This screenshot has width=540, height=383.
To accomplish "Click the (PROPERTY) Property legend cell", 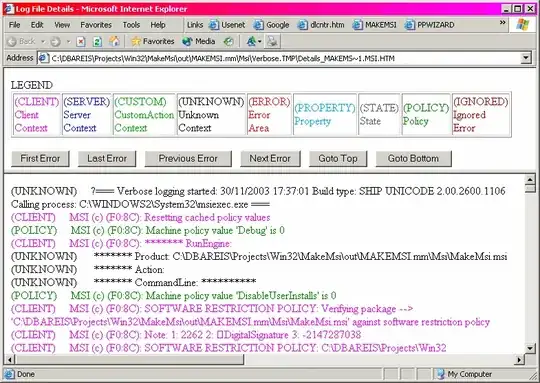I will click(x=325, y=115).
